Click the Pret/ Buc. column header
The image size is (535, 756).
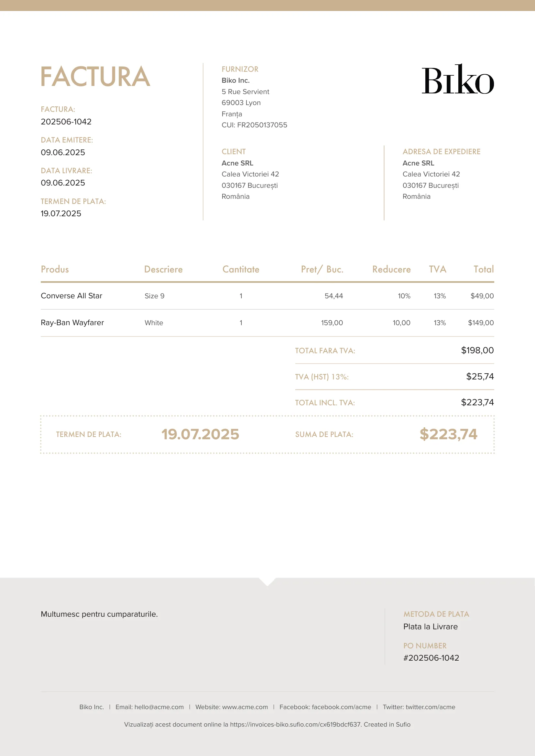pos(322,269)
